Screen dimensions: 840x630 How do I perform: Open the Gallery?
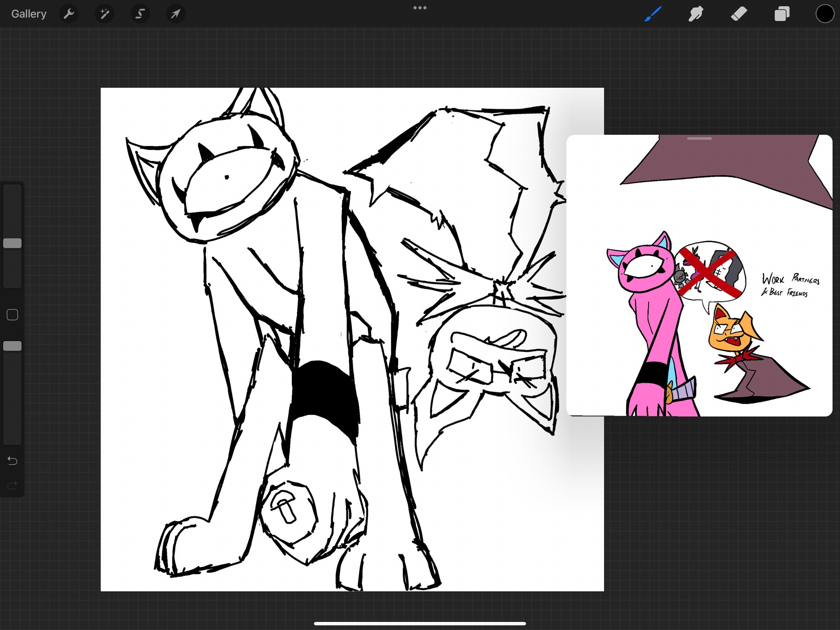[29, 14]
